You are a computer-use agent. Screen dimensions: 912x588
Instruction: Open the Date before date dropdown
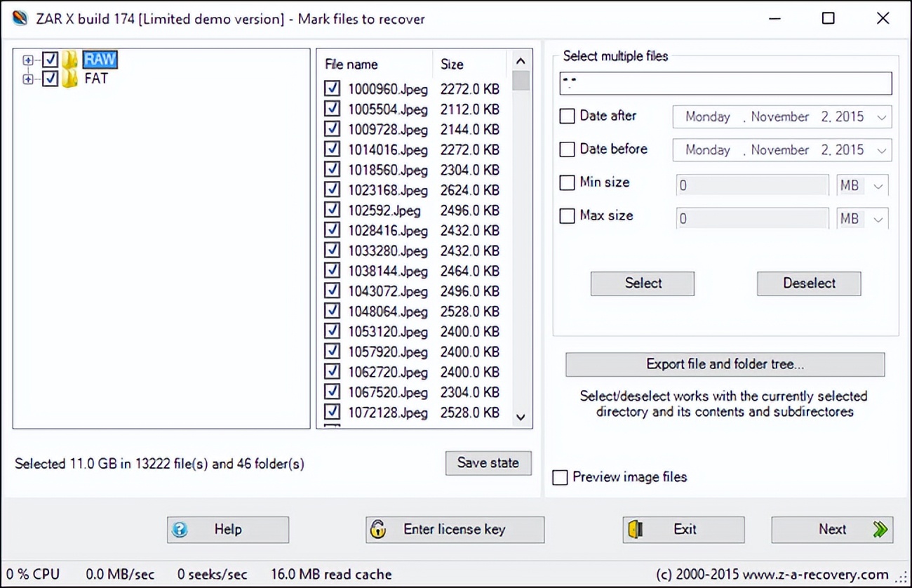point(882,150)
